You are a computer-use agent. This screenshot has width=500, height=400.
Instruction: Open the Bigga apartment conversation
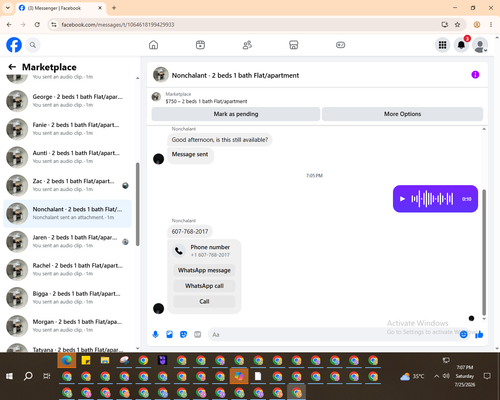coord(67,298)
